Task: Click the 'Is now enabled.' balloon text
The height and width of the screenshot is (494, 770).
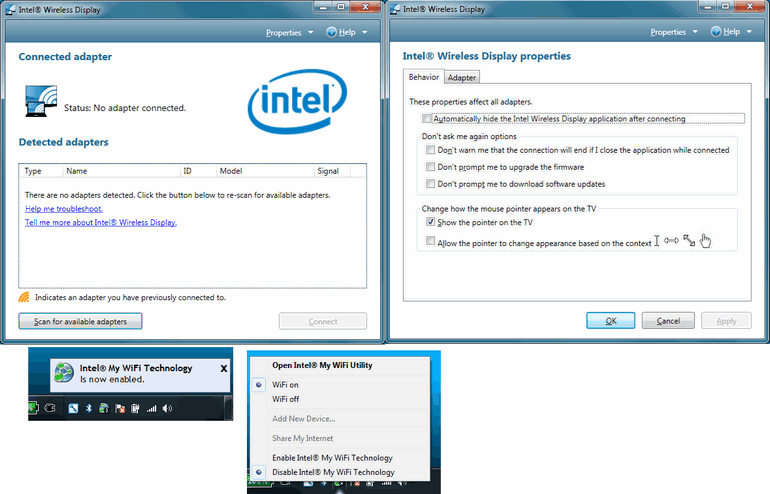Action: coord(112,379)
